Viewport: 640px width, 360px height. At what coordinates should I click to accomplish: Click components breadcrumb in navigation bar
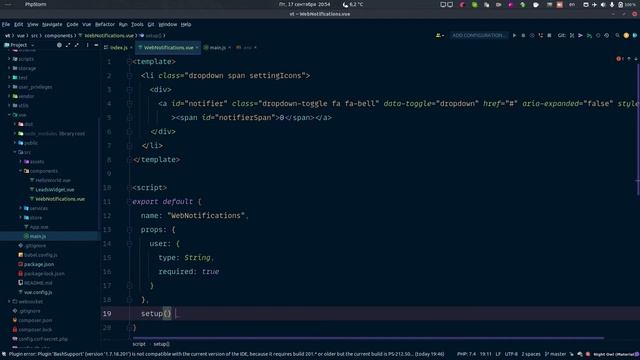pos(58,36)
